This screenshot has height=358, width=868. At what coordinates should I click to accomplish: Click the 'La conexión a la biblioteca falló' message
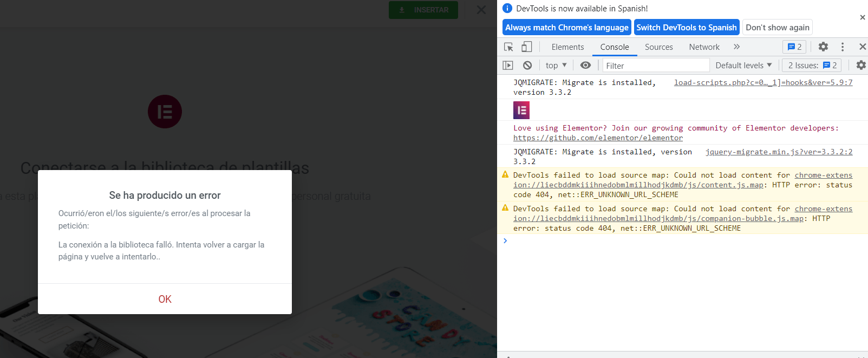pos(161,251)
